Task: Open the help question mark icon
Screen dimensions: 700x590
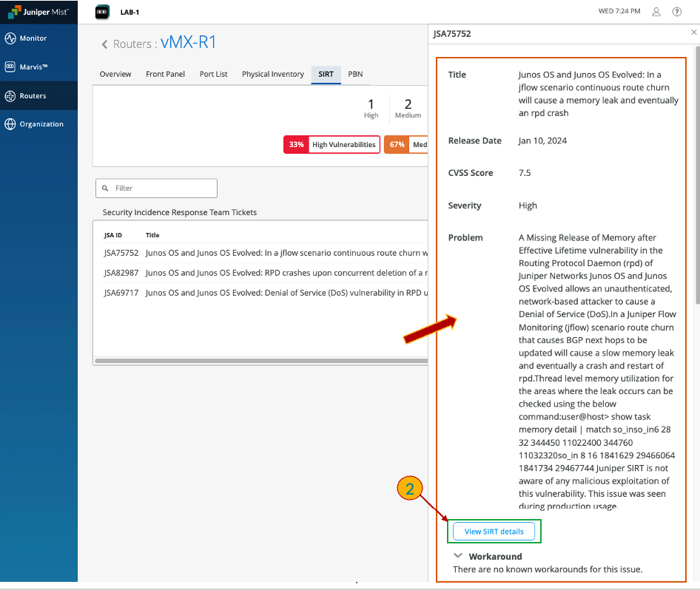Action: tap(676, 12)
